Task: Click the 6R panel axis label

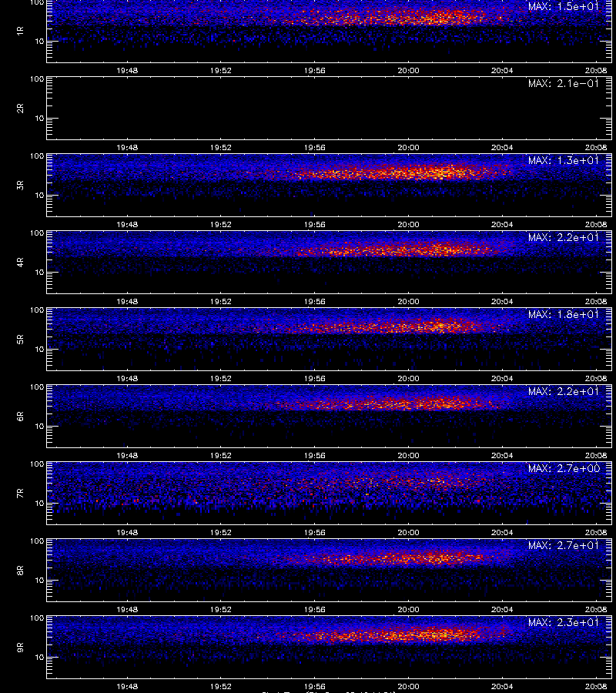Action: [x=20, y=417]
